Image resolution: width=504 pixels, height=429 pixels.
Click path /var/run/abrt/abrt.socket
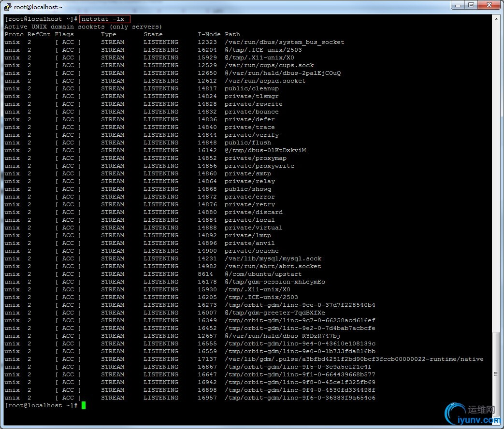[x=273, y=266]
